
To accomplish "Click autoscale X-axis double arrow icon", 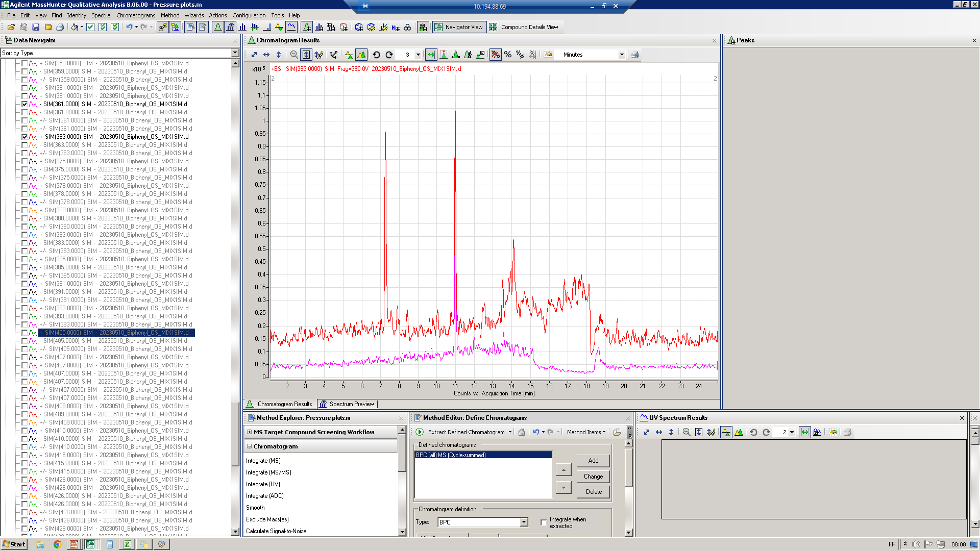I will point(266,55).
